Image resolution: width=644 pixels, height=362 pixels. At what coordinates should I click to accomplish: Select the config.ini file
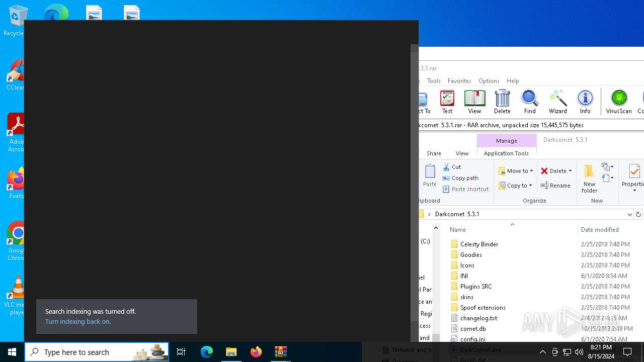[467, 339]
